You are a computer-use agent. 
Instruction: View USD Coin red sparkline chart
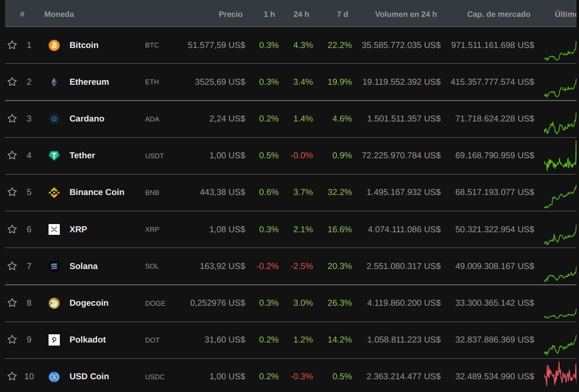(x=560, y=374)
